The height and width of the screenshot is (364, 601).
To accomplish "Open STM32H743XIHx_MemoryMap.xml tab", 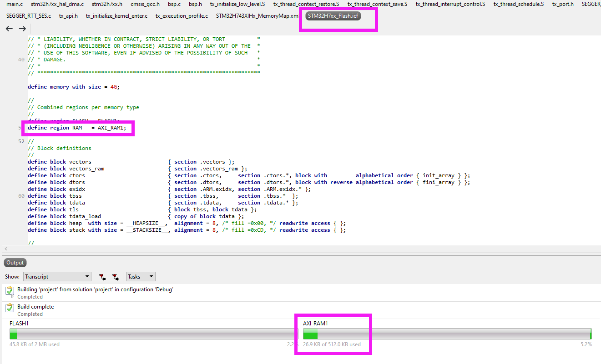I will pyautogui.click(x=257, y=16).
